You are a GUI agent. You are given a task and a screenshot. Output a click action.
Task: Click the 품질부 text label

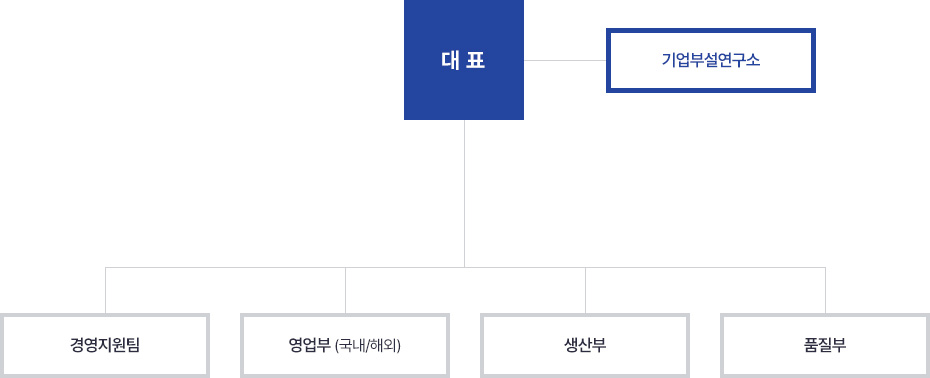pyautogui.click(x=825, y=345)
